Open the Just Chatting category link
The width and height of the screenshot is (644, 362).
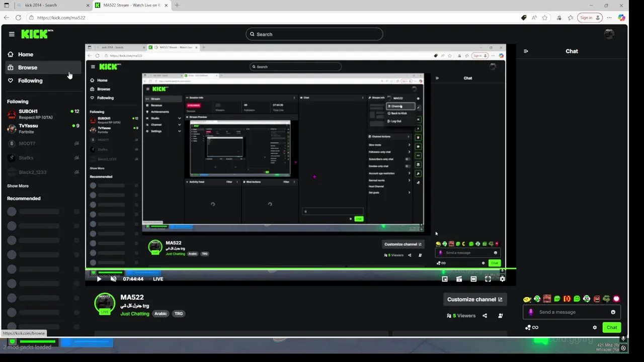point(135,314)
